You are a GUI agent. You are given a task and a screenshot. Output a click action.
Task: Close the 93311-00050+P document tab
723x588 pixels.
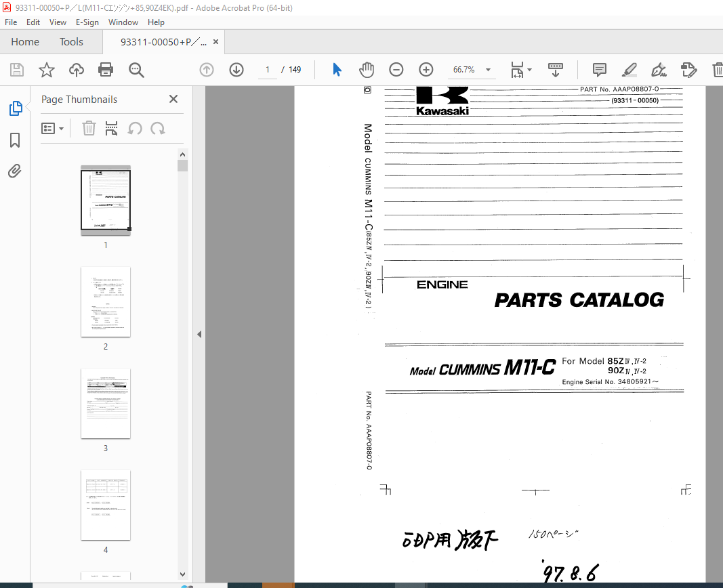coord(215,42)
